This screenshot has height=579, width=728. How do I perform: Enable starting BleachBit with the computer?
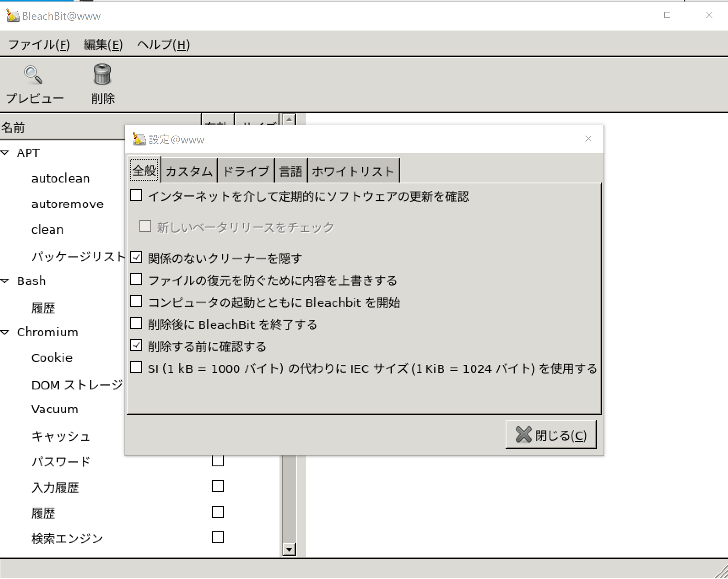(136, 301)
